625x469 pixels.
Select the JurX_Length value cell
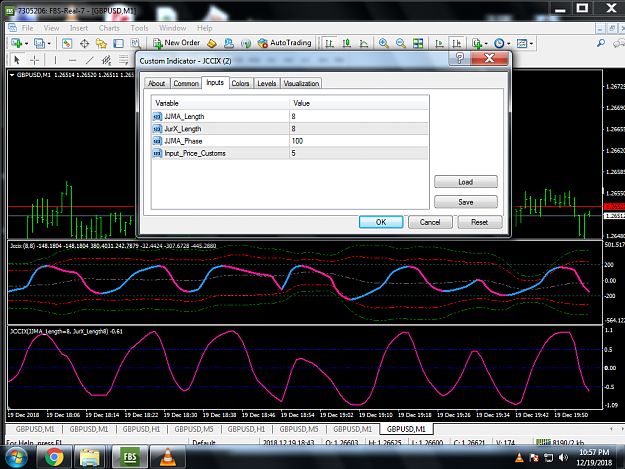[x=359, y=129]
